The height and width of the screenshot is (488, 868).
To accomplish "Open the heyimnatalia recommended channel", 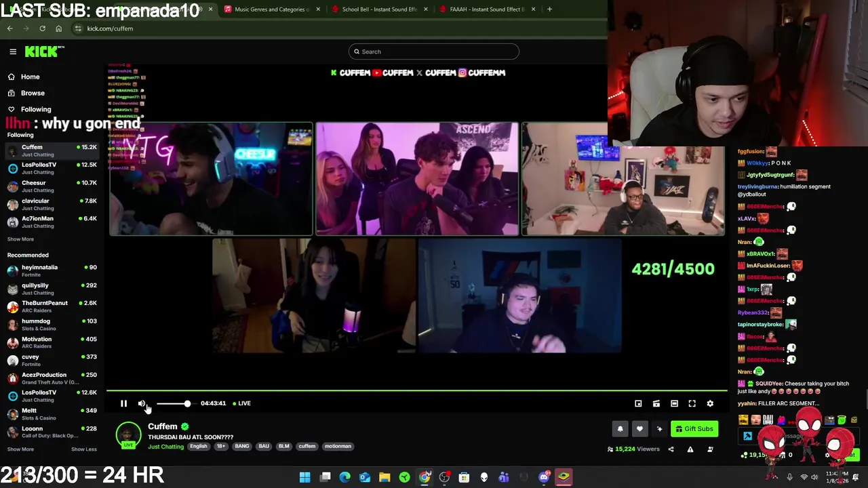I will pos(52,270).
